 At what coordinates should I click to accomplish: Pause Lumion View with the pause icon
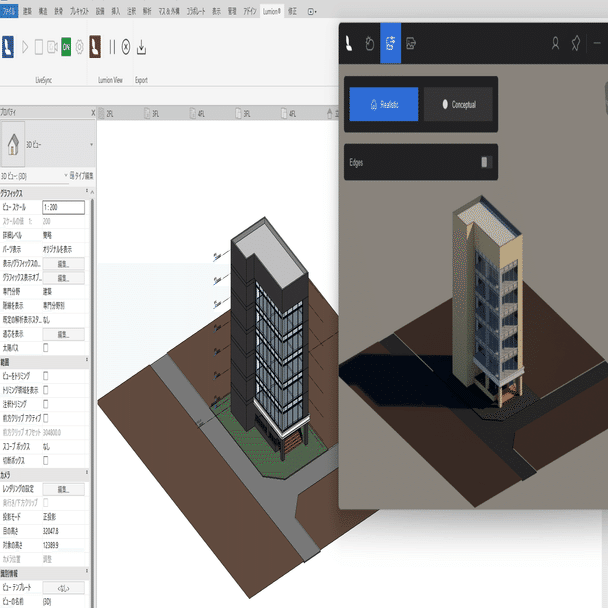point(112,47)
